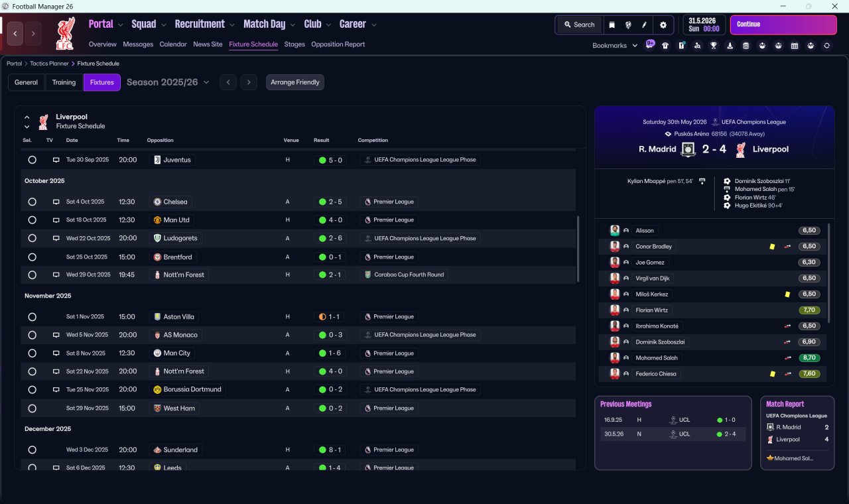Expand the Squad menu chevron
Viewport: 849px width, 504px height.
pos(163,25)
